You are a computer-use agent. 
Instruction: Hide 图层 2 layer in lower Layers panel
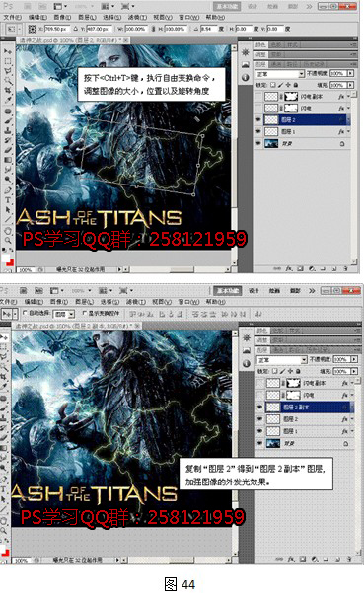coord(260,419)
